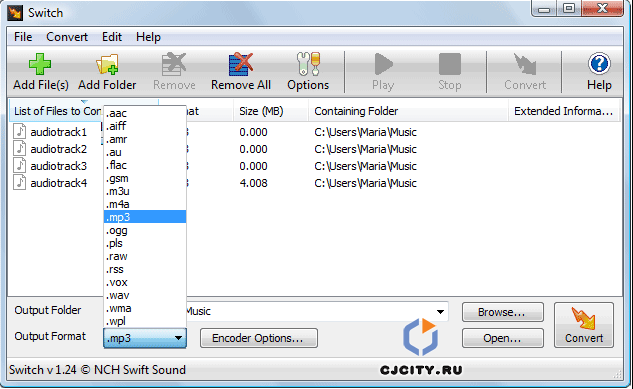The image size is (633, 389).
Task: Select the audiotrack3 file icon
Action: (x=20, y=165)
